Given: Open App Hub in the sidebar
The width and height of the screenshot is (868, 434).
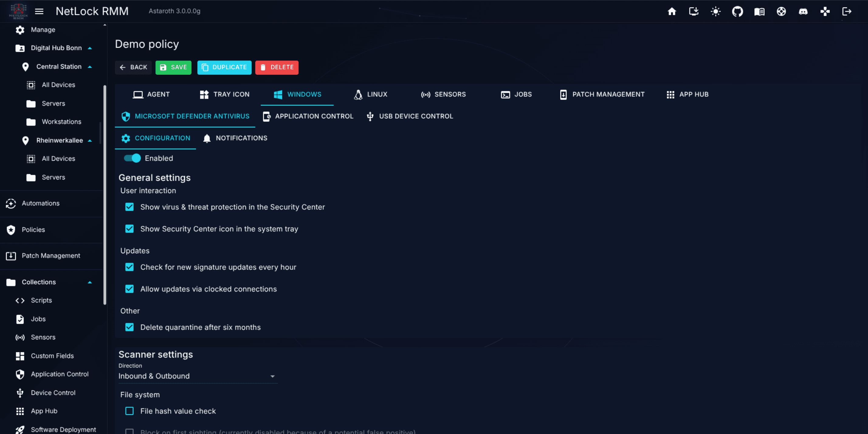Looking at the screenshot, I should (x=44, y=411).
